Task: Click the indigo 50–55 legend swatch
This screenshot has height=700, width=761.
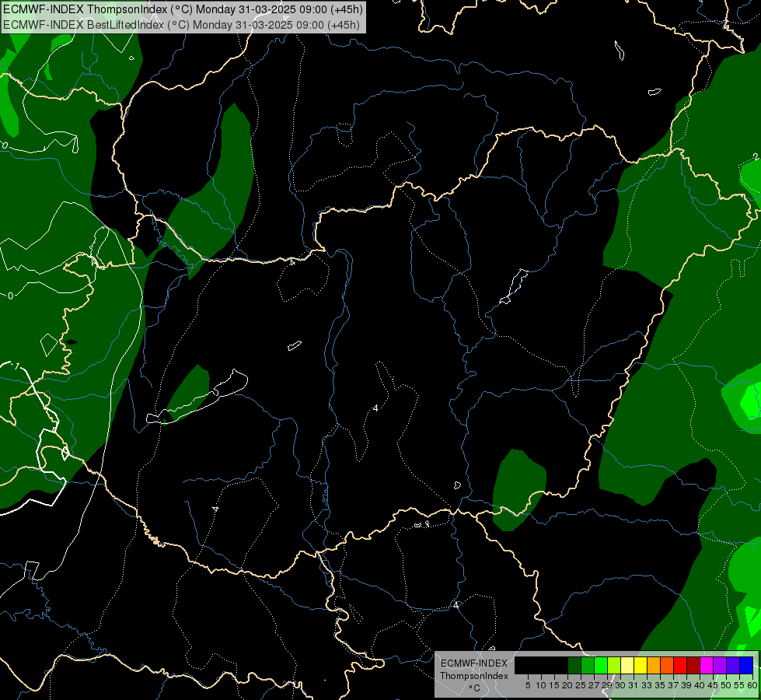Action: tap(733, 665)
